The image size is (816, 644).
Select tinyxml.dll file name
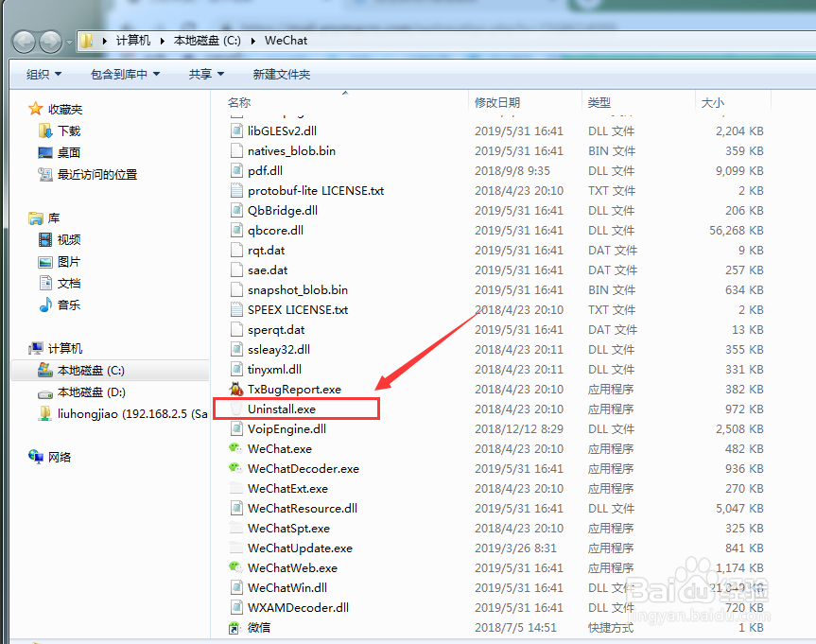click(274, 369)
